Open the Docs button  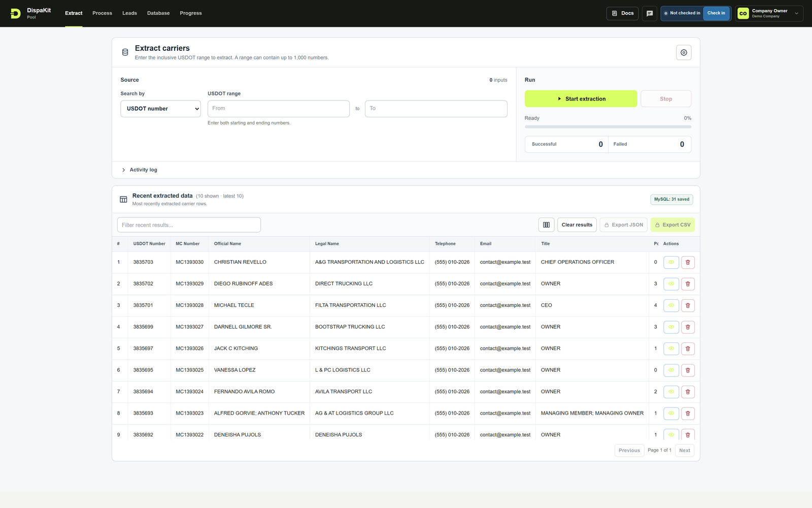pyautogui.click(x=622, y=13)
